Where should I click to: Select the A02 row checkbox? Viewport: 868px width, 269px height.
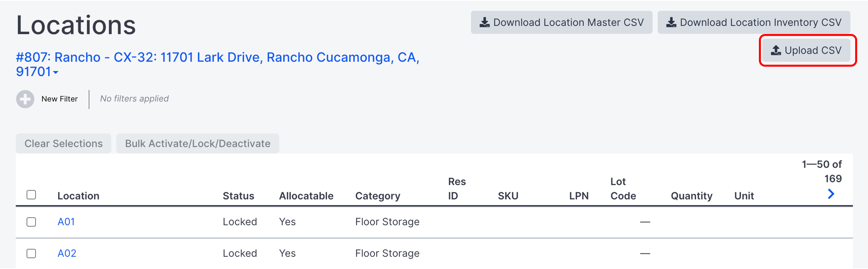coord(31,253)
